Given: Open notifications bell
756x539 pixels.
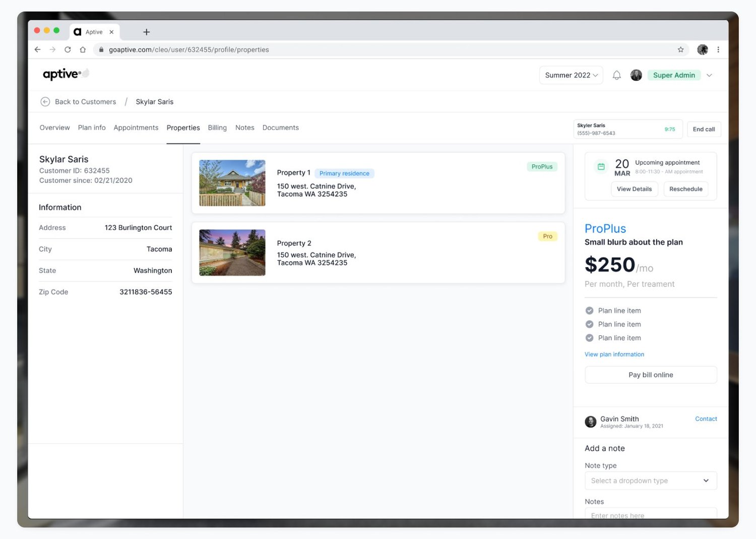Looking at the screenshot, I should point(616,75).
